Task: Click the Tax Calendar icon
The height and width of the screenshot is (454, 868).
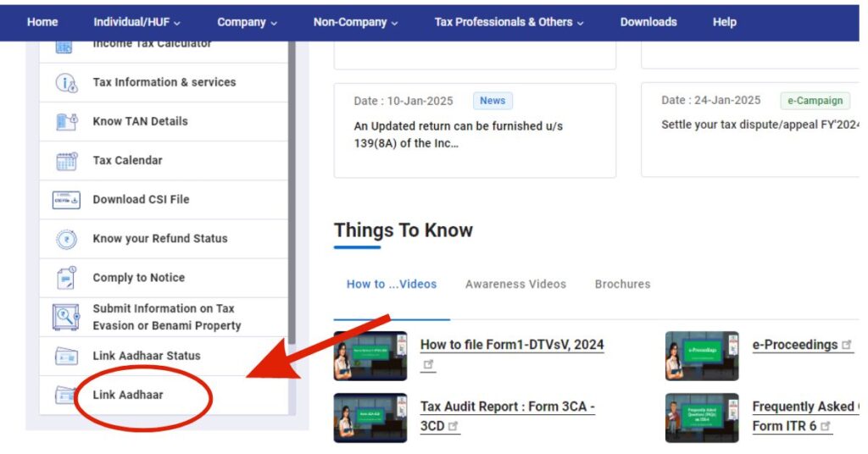Action: [66, 161]
